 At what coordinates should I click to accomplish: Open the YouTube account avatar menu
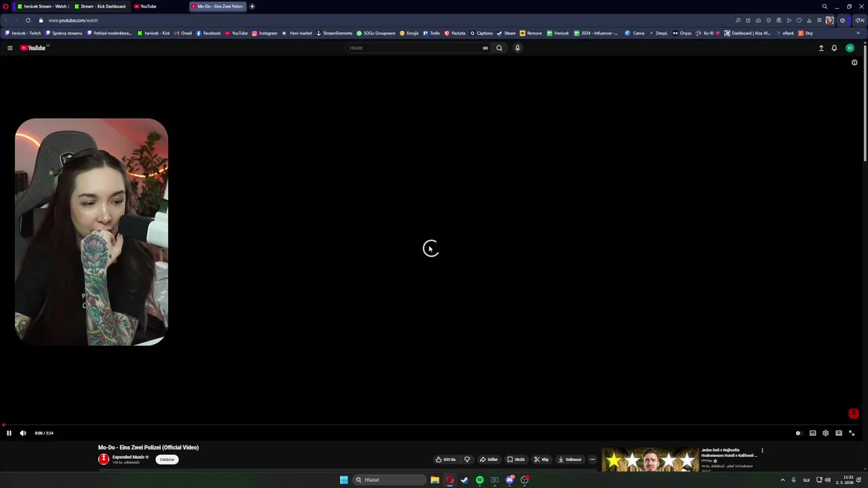pos(850,48)
